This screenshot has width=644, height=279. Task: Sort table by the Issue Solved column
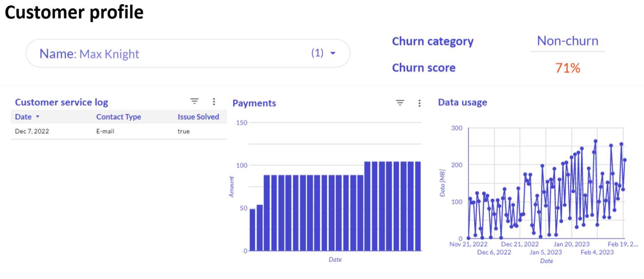pyautogui.click(x=198, y=117)
